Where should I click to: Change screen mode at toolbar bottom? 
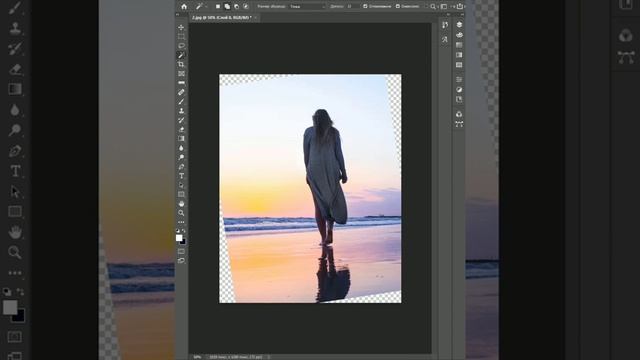(x=181, y=260)
